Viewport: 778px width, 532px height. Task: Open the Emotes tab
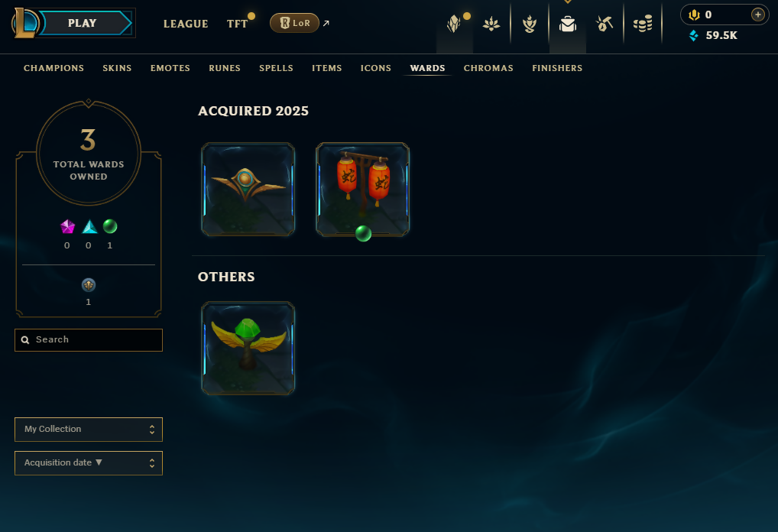tap(170, 68)
